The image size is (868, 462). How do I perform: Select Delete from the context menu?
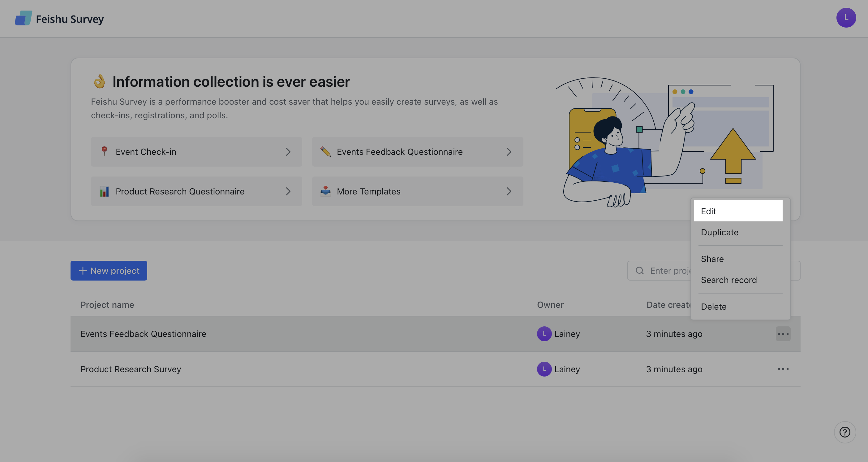point(714,306)
